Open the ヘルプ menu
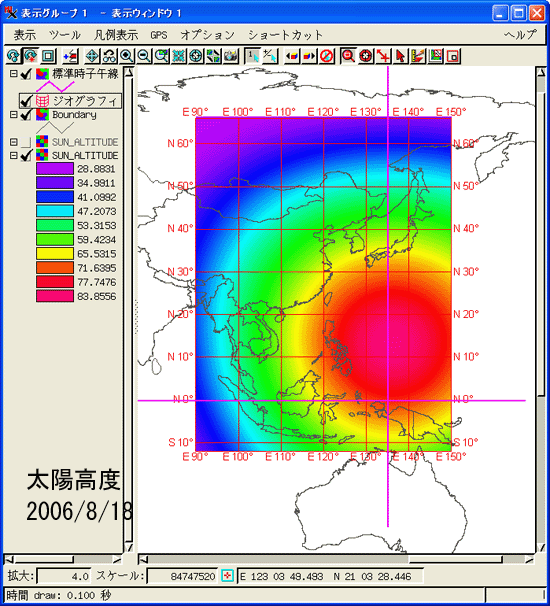The height and width of the screenshot is (606, 550). (521, 35)
